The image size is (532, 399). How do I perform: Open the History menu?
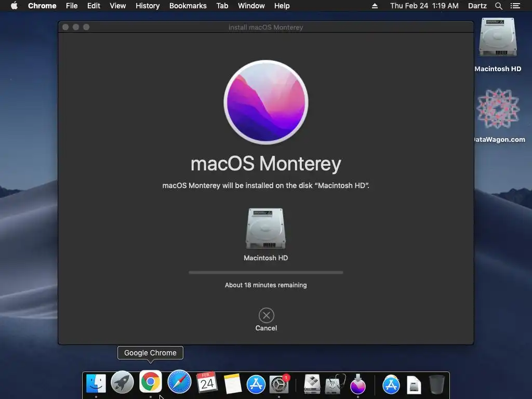click(x=148, y=6)
